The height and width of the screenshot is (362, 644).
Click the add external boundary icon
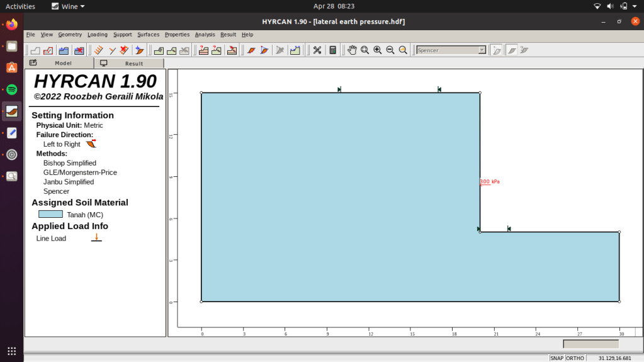pyautogui.click(x=35, y=50)
